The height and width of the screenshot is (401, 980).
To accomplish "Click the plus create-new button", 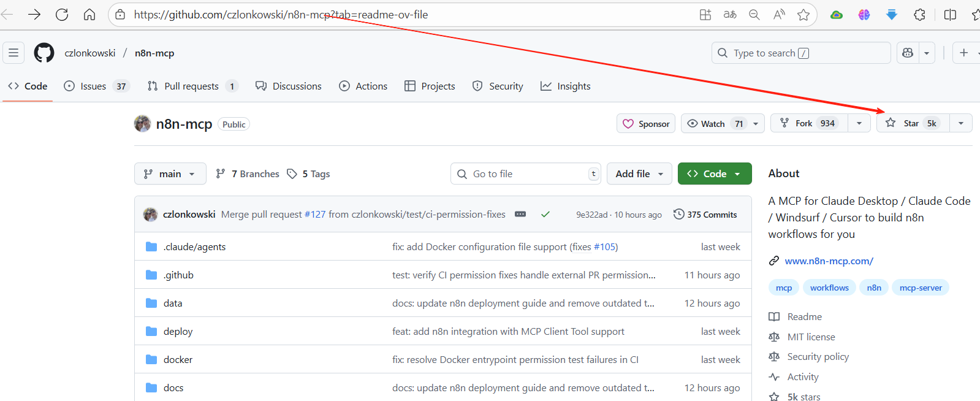I will click(x=964, y=53).
